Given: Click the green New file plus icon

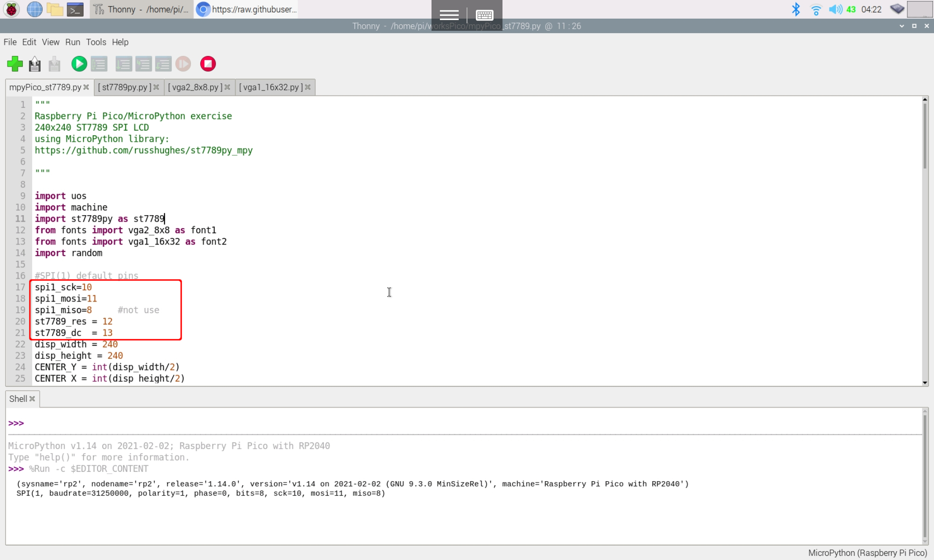Looking at the screenshot, I should pyautogui.click(x=15, y=64).
